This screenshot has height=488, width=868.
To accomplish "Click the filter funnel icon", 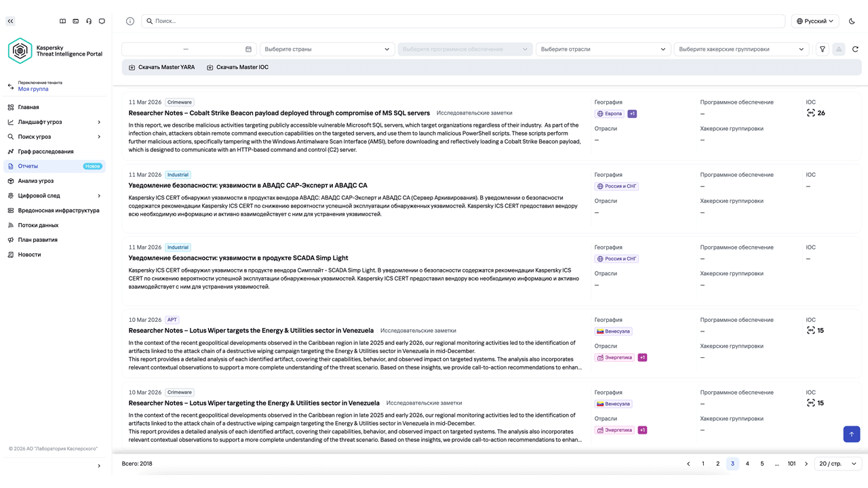I will pos(823,49).
